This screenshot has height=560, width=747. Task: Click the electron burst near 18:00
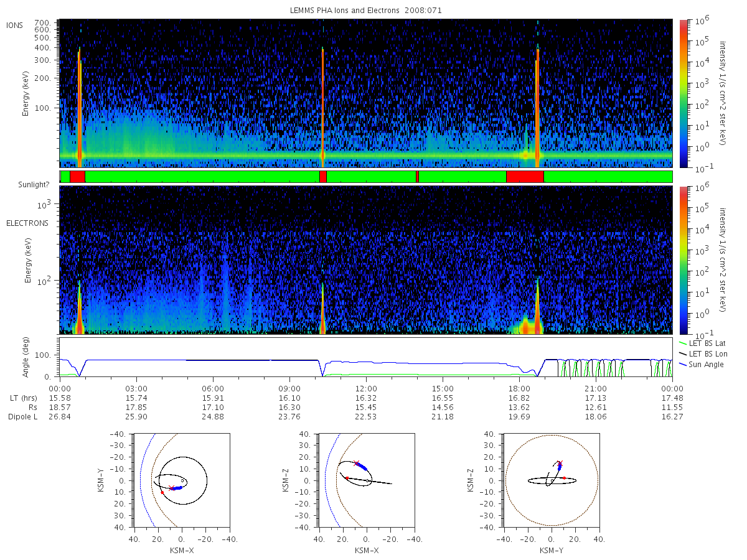pos(526,325)
